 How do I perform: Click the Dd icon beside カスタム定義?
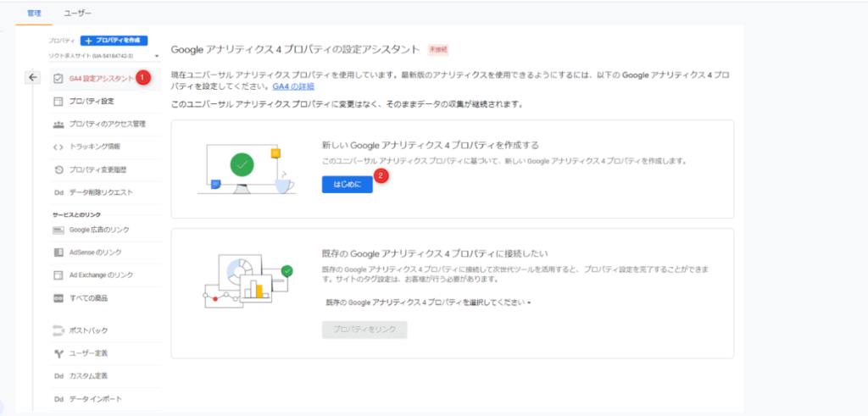point(58,375)
